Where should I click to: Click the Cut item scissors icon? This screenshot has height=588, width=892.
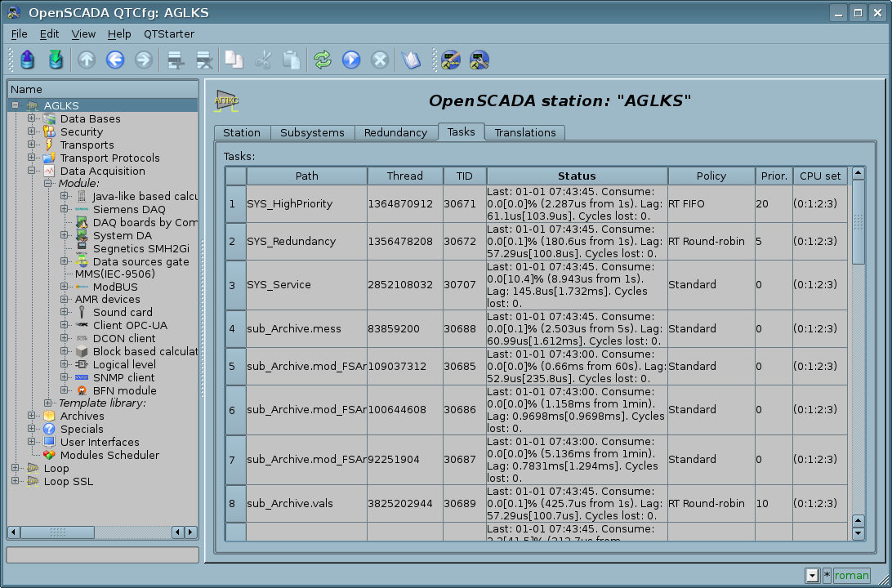[x=262, y=59]
